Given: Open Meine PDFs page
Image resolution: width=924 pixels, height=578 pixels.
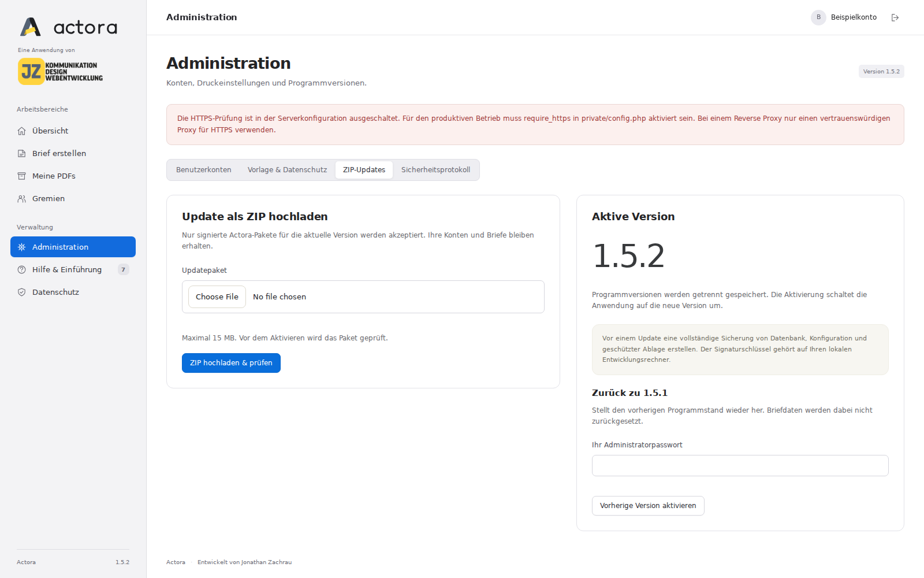Looking at the screenshot, I should tap(73, 176).
